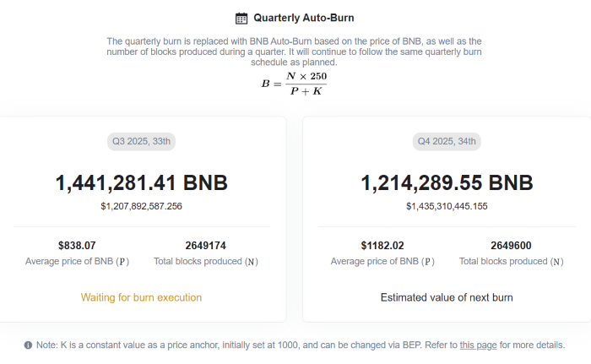Click the info icon before the Note text

click(x=28, y=345)
